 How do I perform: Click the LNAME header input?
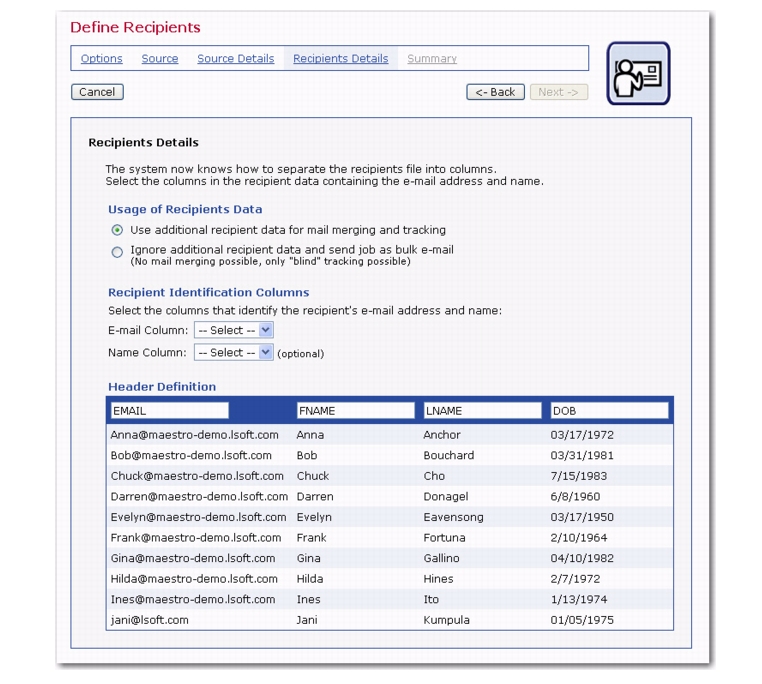coord(482,411)
